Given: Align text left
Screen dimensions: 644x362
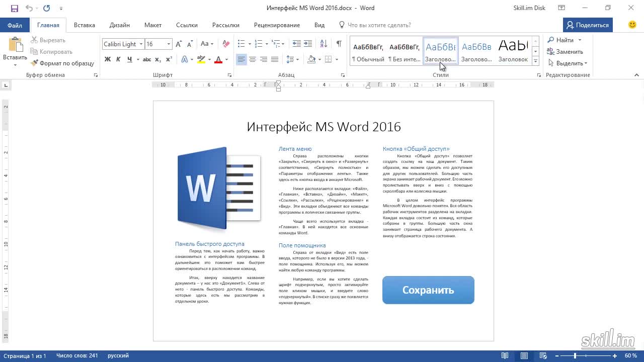Looking at the screenshot, I should click(242, 59).
